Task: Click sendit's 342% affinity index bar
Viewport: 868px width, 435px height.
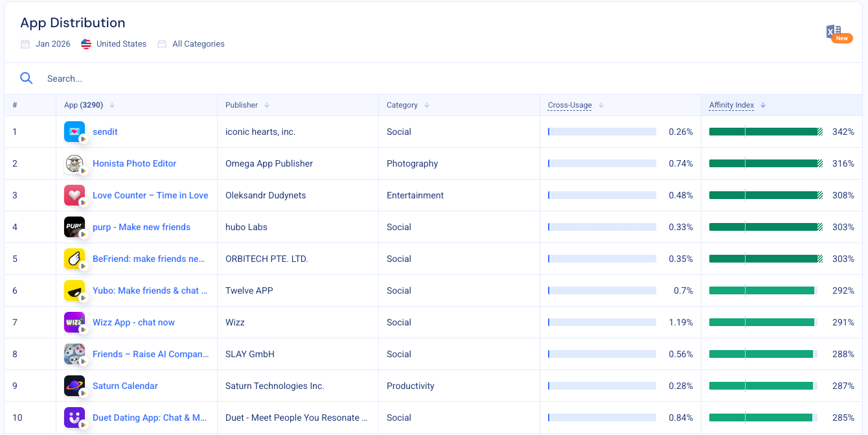Action: pyautogui.click(x=766, y=132)
